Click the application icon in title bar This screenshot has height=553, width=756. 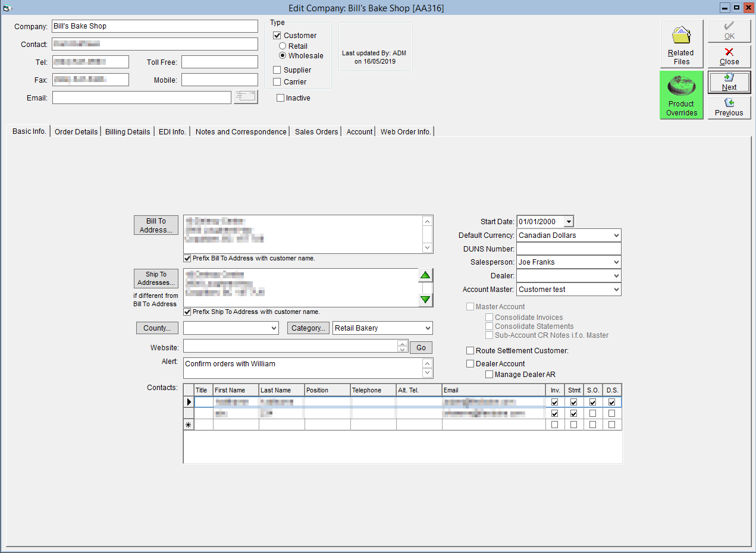pyautogui.click(x=8, y=8)
